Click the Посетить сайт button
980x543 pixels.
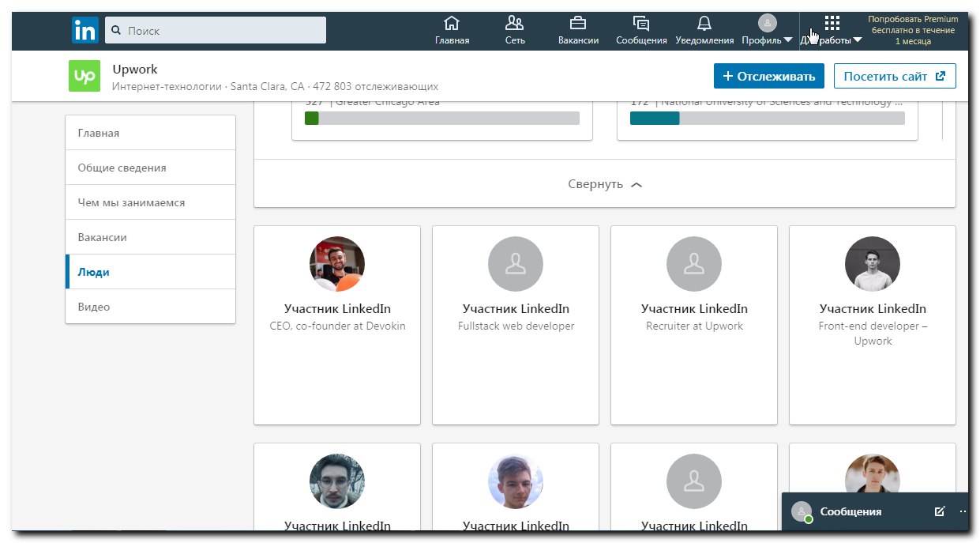895,76
